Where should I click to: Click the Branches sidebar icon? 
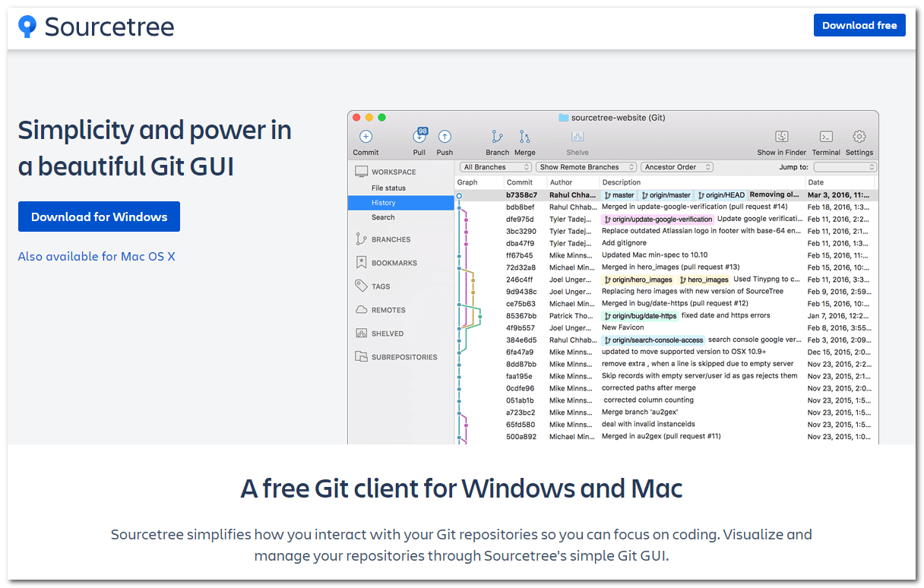(361, 239)
